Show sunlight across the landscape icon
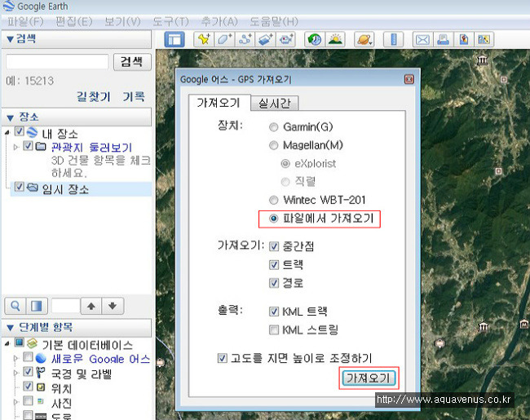The image size is (530, 420). coord(335,40)
